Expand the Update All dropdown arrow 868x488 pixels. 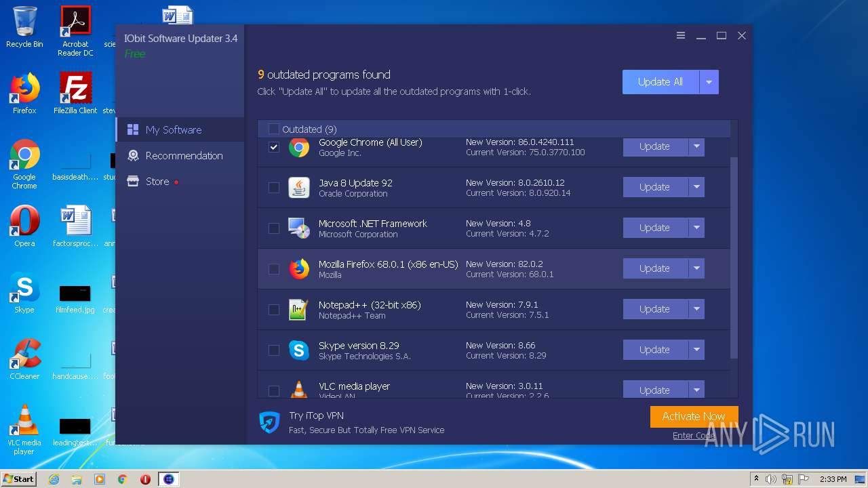click(x=709, y=82)
